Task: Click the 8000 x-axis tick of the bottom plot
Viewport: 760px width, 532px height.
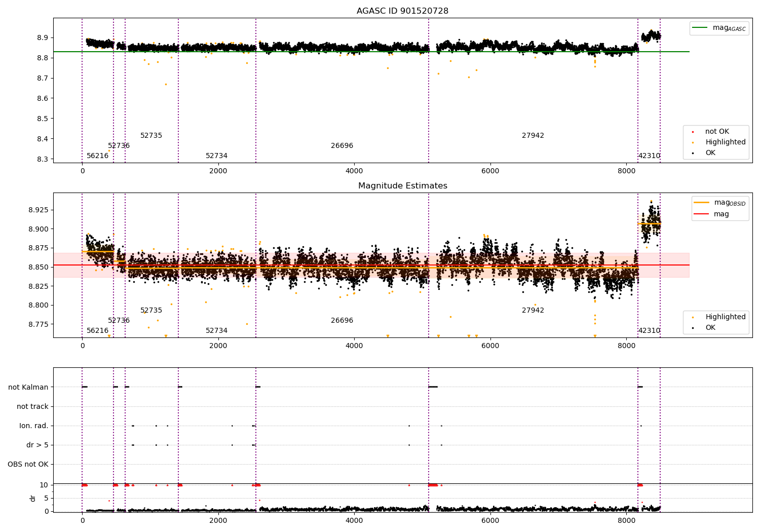Action: [x=626, y=520]
